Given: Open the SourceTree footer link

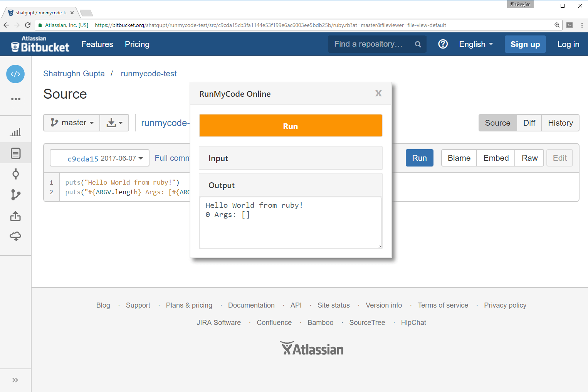Looking at the screenshot, I should click(367, 323).
